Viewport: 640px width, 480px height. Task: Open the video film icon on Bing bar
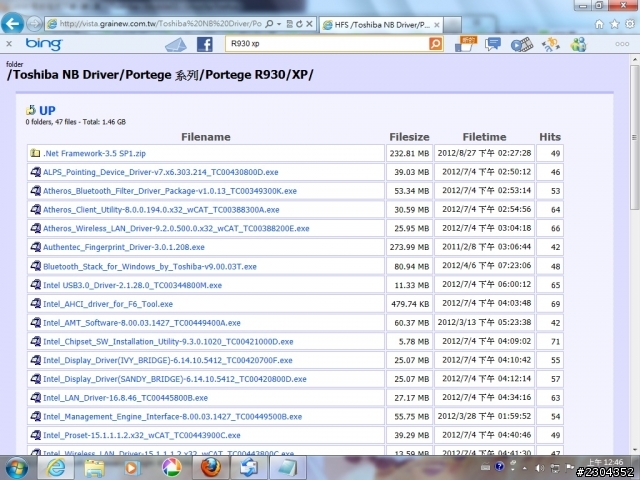click(522, 44)
